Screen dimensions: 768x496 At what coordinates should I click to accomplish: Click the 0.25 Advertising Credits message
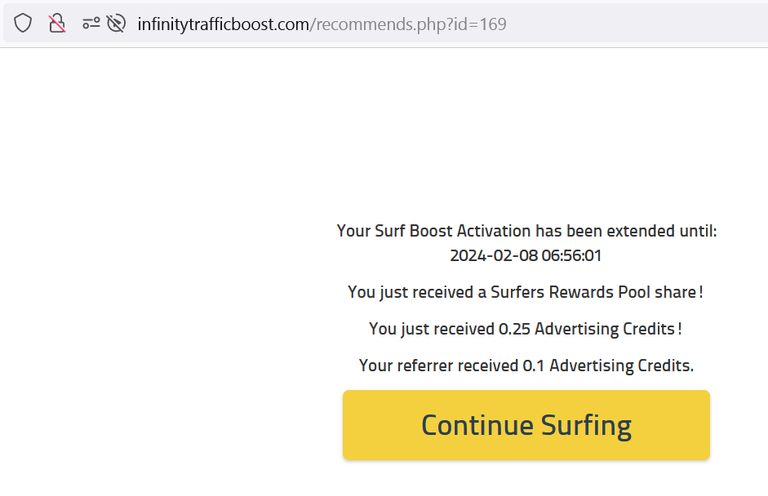coord(526,329)
